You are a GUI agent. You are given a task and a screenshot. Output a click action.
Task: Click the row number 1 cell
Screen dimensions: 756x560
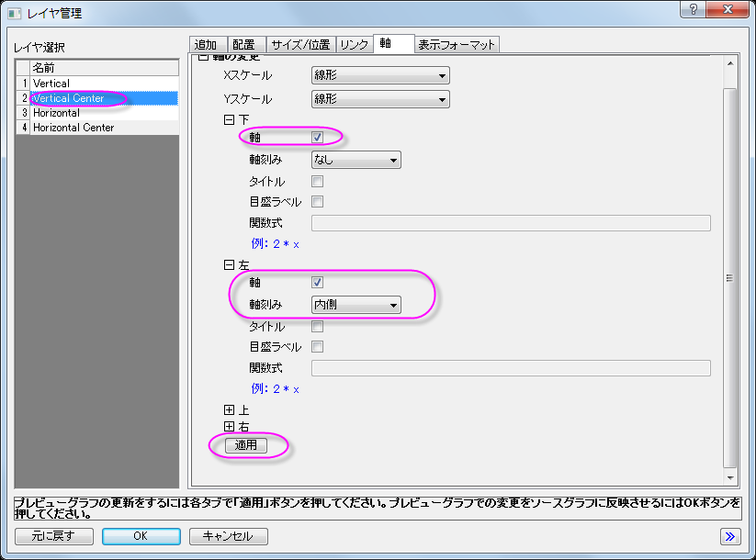point(23,84)
